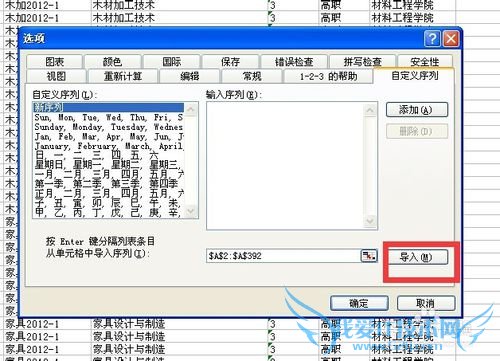Click the 导入(M) button
Image resolution: width=500 pixels, height=361 pixels.
tap(417, 257)
